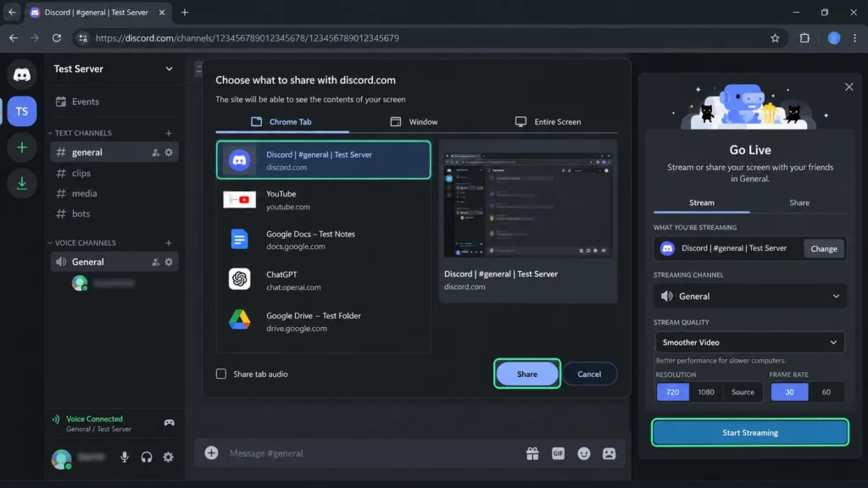The height and width of the screenshot is (488, 868).
Task: Create invite for General voice channel
Action: (156, 262)
